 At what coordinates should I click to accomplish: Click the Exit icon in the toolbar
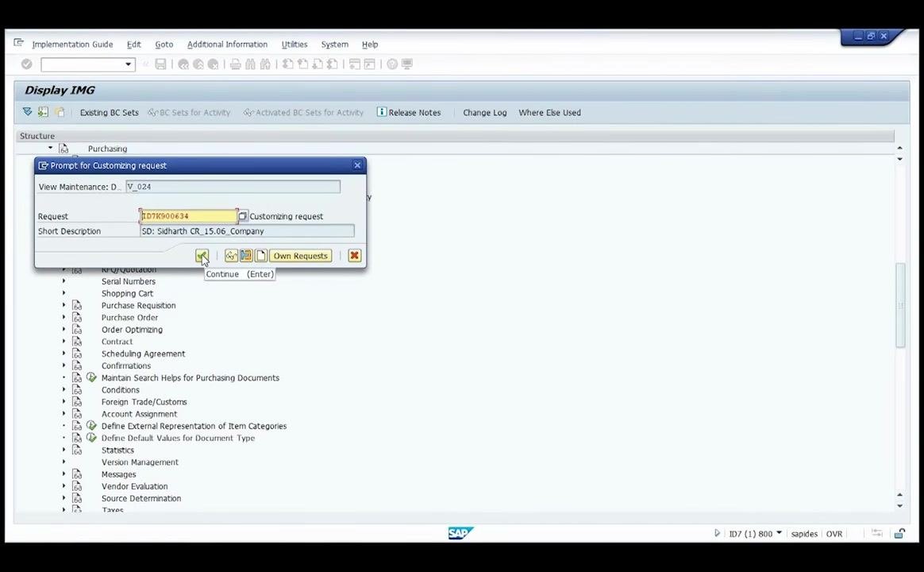click(x=198, y=64)
